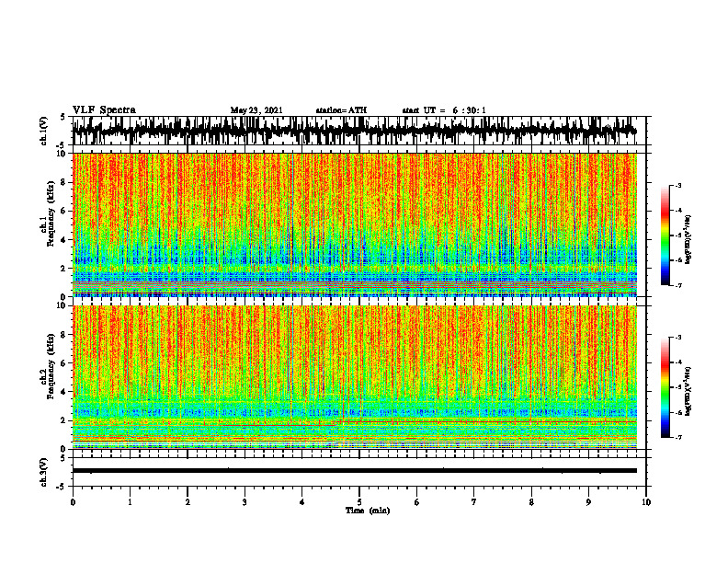The width and height of the screenshot is (728, 563).
Task: Click inside the ch.1 frequency spectrogram
Action: 354,224
